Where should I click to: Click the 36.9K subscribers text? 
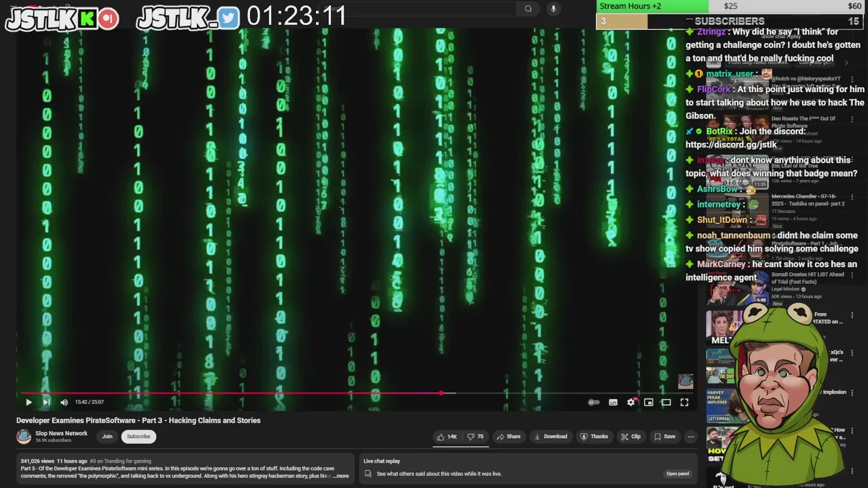pos(53,441)
